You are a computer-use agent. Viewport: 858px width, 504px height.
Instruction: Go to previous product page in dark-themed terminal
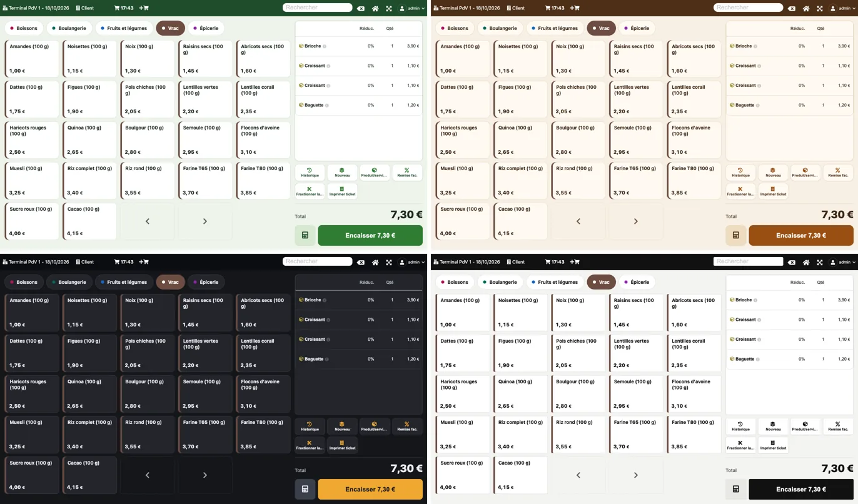pyautogui.click(x=148, y=475)
